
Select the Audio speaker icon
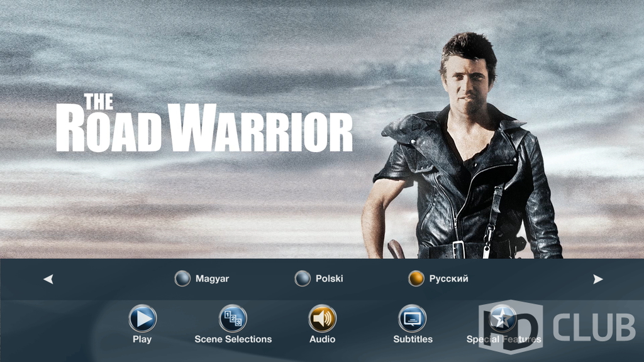(x=323, y=318)
